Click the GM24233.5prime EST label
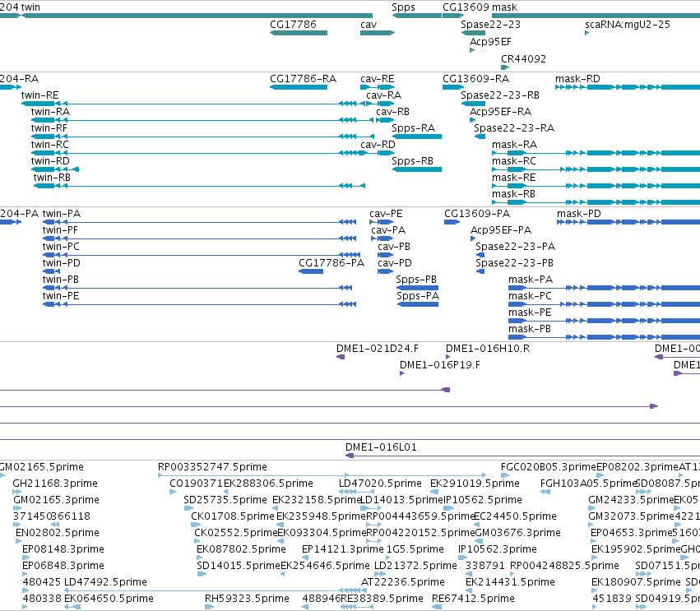Viewport: 700px width, 611px height. 630,500
